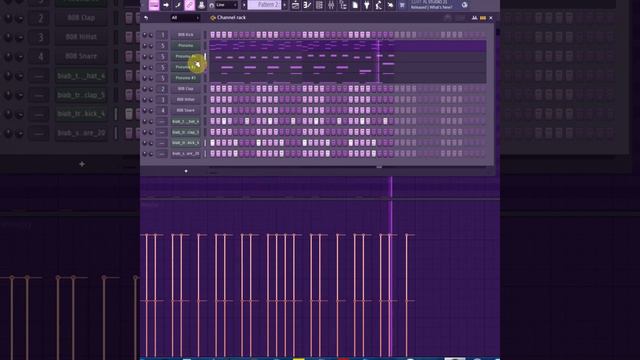640x360 pixels.
Task: Open the Channel rack options icon beside title
Action: 213,18
